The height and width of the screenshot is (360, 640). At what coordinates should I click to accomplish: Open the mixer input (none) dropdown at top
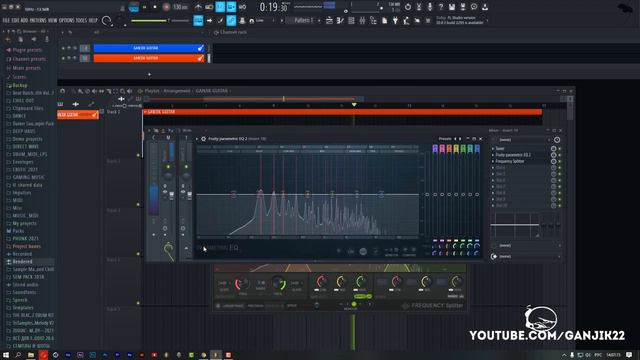point(522,140)
